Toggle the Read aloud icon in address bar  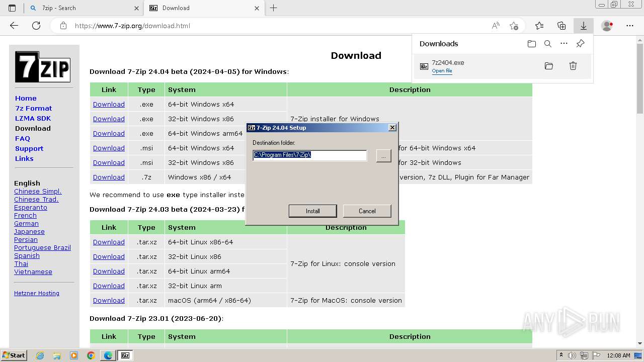click(496, 26)
